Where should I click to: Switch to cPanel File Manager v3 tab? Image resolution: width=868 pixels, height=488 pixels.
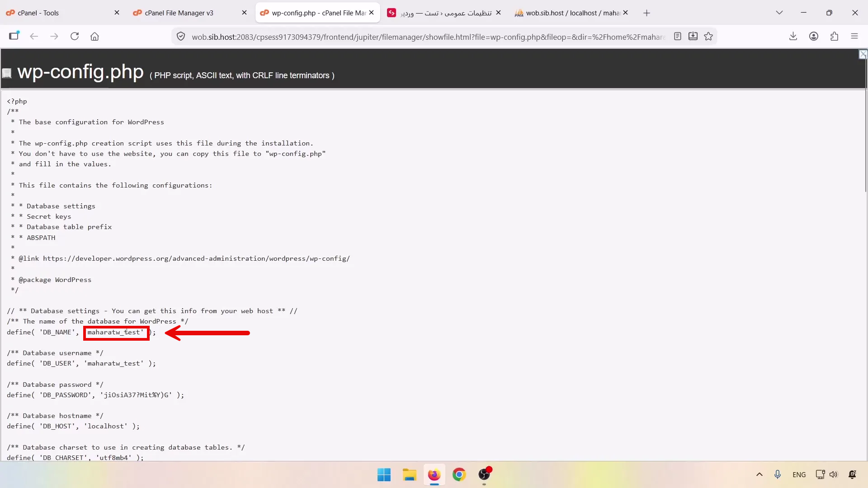(x=190, y=13)
